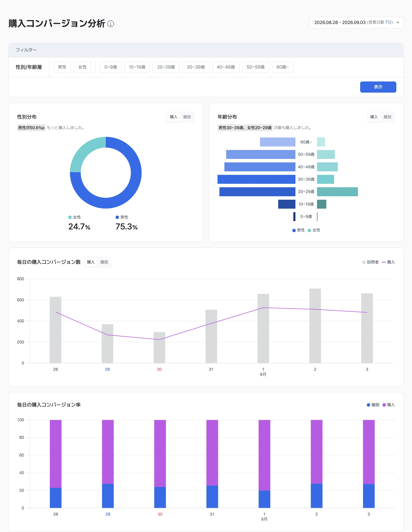Screen dimensions: 412x532
Task: Click the visitor bar for day 30 in count chart
Action: 159,348
